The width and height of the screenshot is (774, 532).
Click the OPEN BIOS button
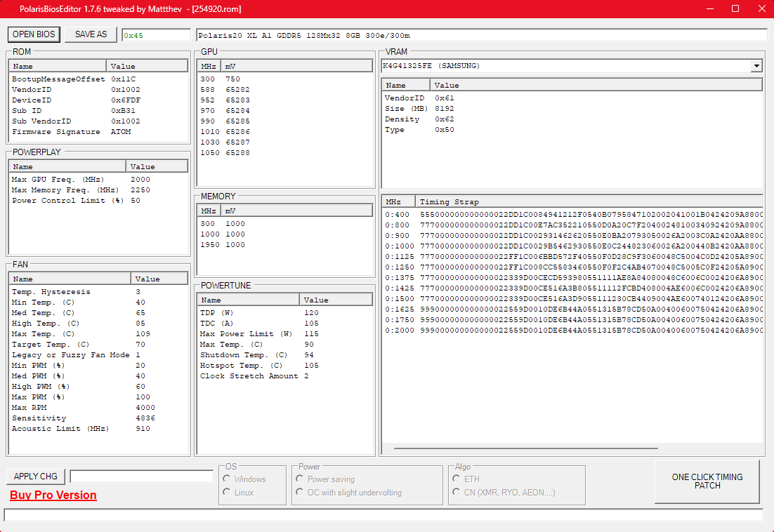click(34, 34)
